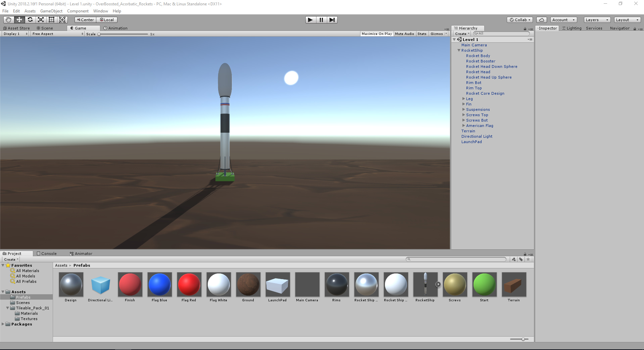Image resolution: width=644 pixels, height=350 pixels.
Task: Adjust the Project icon size slider
Action: 519,339
